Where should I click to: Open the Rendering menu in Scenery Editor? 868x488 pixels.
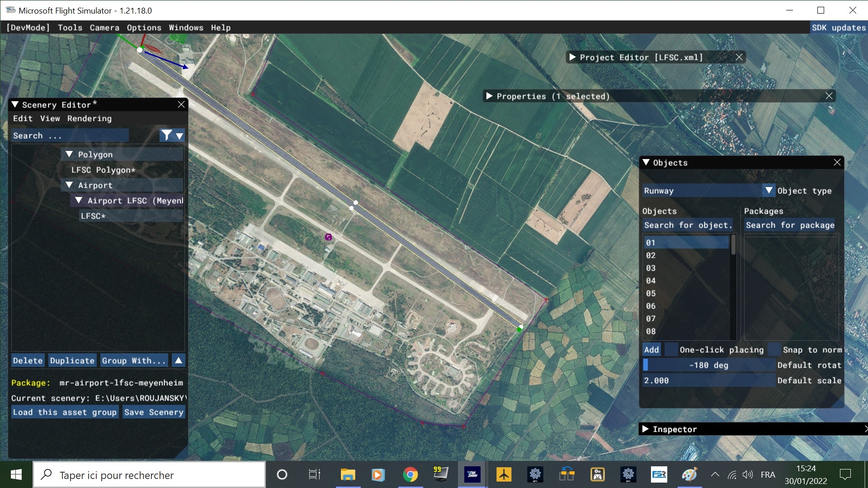89,118
